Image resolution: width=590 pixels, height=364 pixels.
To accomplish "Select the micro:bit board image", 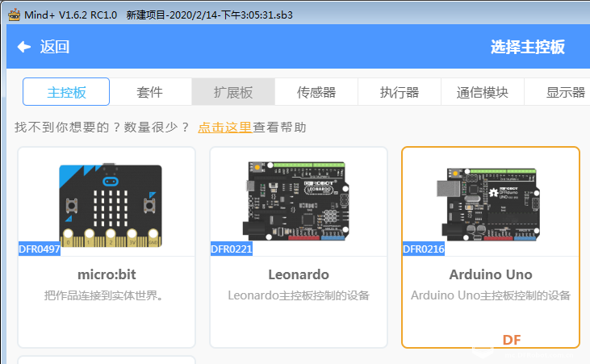I will (x=111, y=205).
